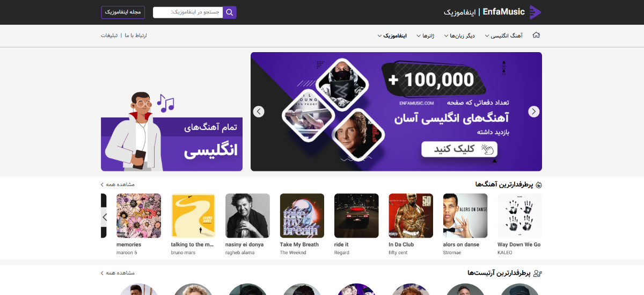Click مشاهده همه for popular artists
Screen dimensions: 644x295
[118, 273]
